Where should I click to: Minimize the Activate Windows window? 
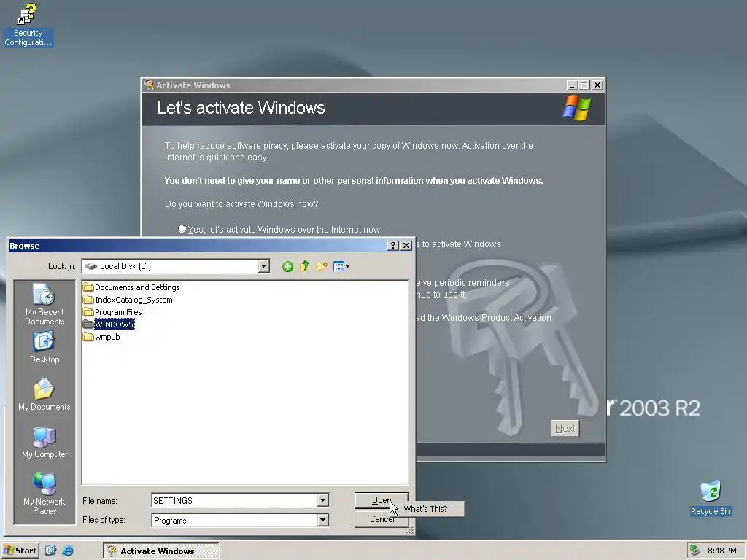point(572,85)
